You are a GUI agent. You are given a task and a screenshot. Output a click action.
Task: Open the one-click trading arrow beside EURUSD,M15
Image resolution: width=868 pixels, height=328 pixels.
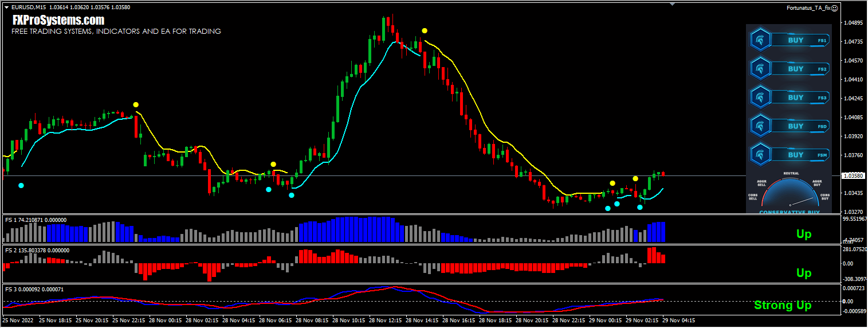(6, 7)
